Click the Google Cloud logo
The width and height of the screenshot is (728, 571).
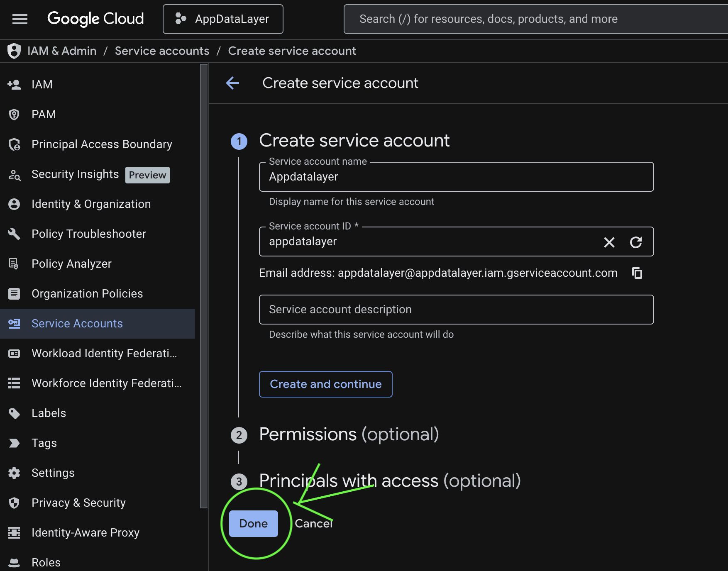coord(95,19)
